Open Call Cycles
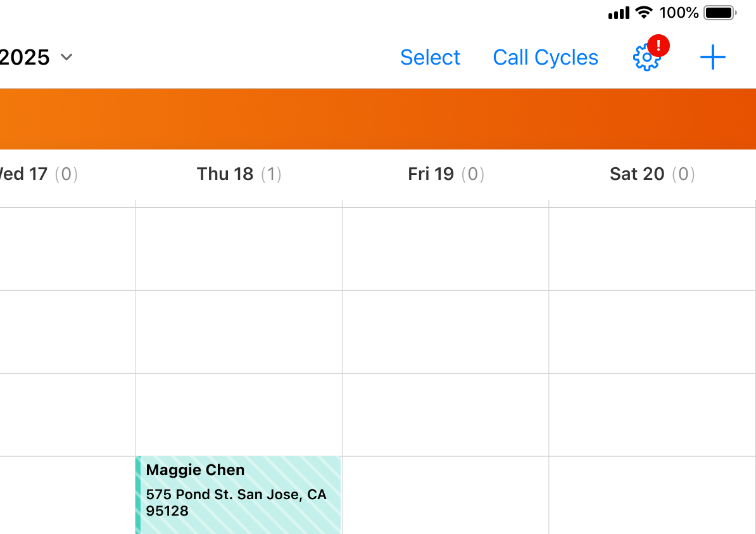The height and width of the screenshot is (534, 756). 545,57
